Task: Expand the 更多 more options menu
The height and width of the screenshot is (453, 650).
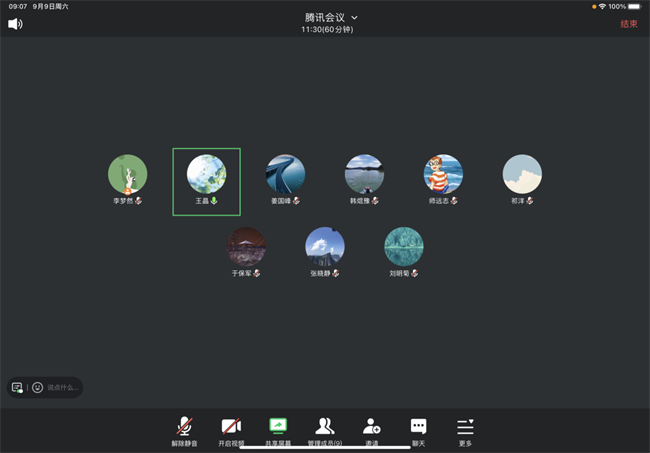Action: coord(465,431)
